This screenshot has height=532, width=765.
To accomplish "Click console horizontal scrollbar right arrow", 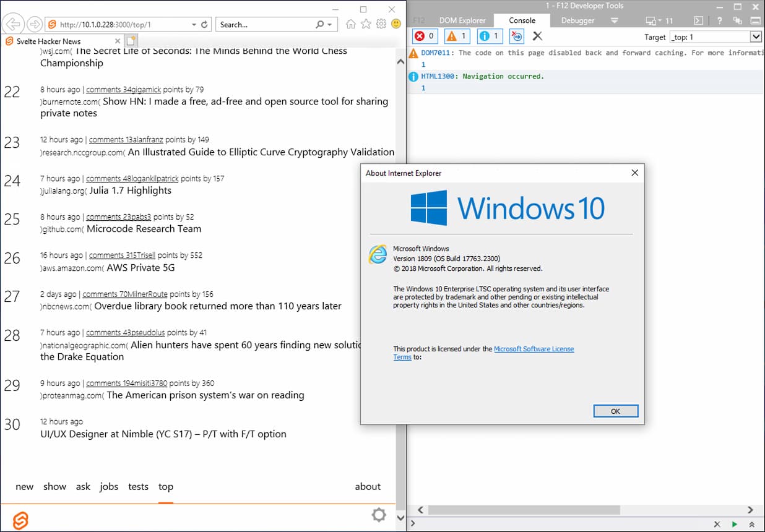I will (x=750, y=510).
